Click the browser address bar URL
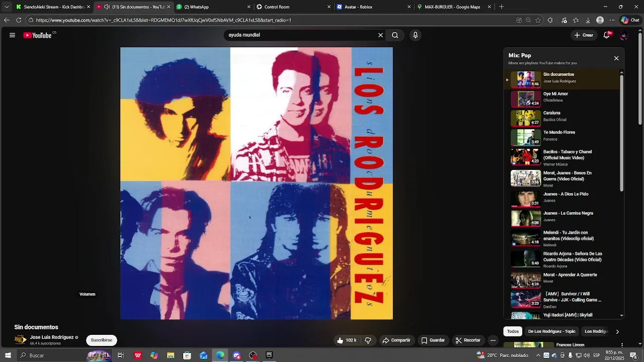 click(164, 20)
